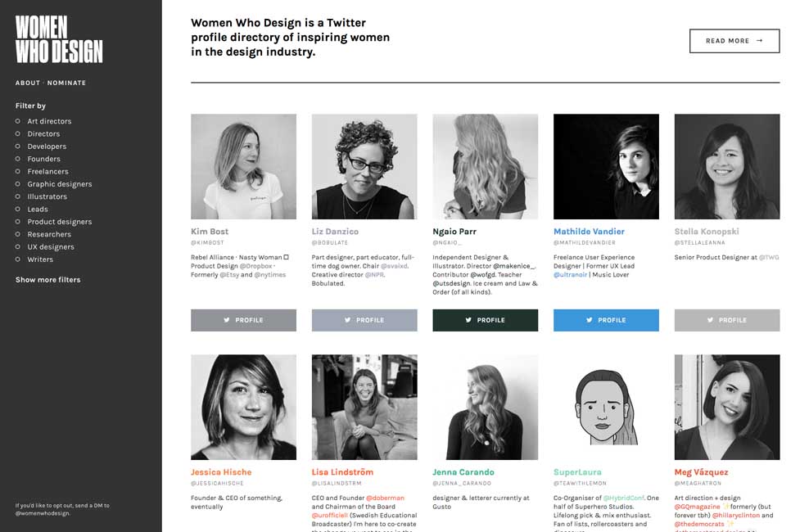Click Twitter bird icon on Kim Bost's profile button
The image size is (809, 532).
pos(227,320)
